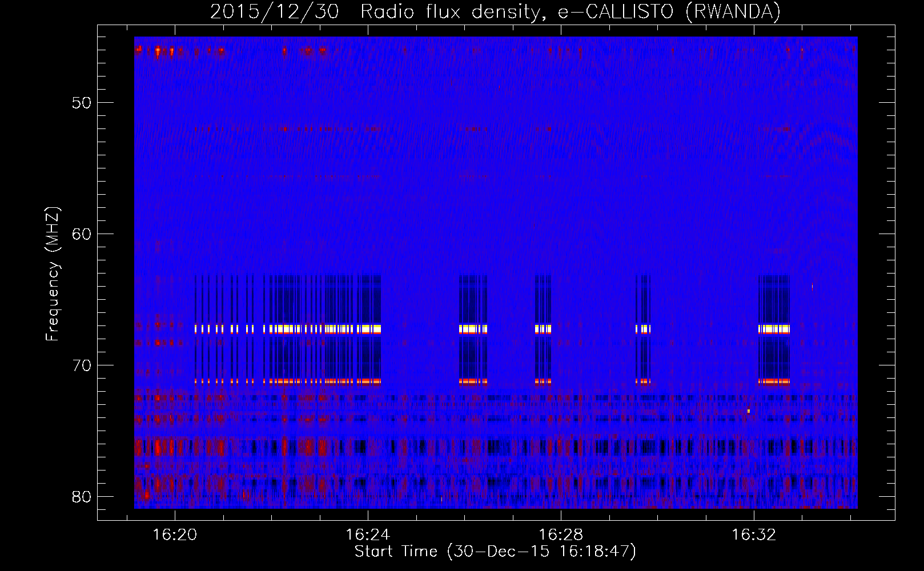Click the 16:20 time tick label
Screen dimensions: 924x571
pos(175,534)
